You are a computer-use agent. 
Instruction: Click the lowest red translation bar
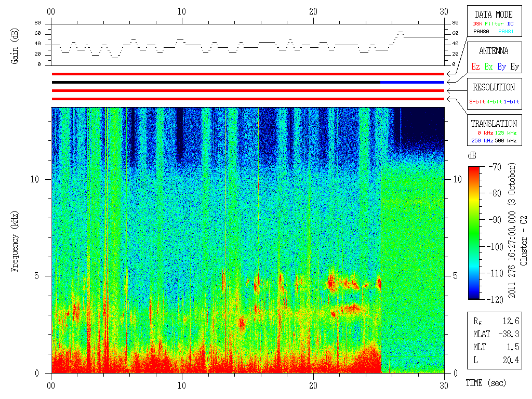[248, 99]
